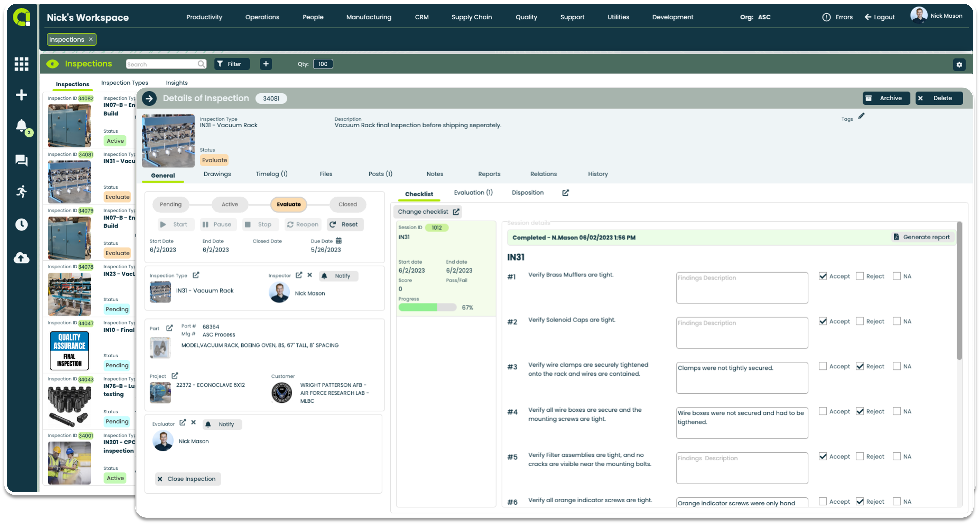Click the plus icon in left sidebar
The height and width of the screenshot is (525, 980).
(21, 95)
